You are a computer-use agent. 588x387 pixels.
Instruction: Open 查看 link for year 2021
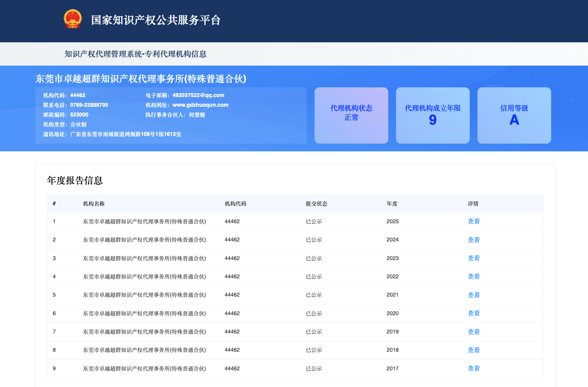pyautogui.click(x=474, y=295)
